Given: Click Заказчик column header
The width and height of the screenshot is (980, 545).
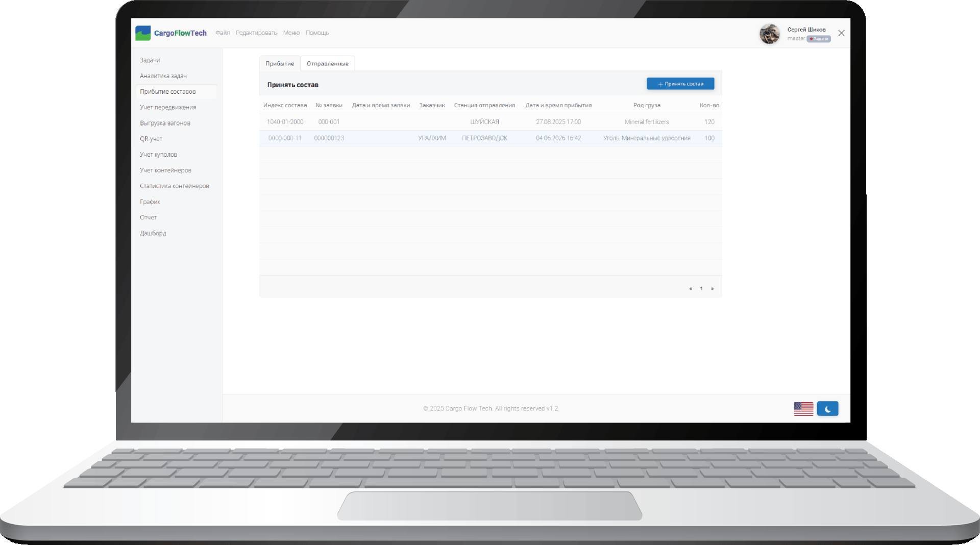Looking at the screenshot, I should point(432,106).
